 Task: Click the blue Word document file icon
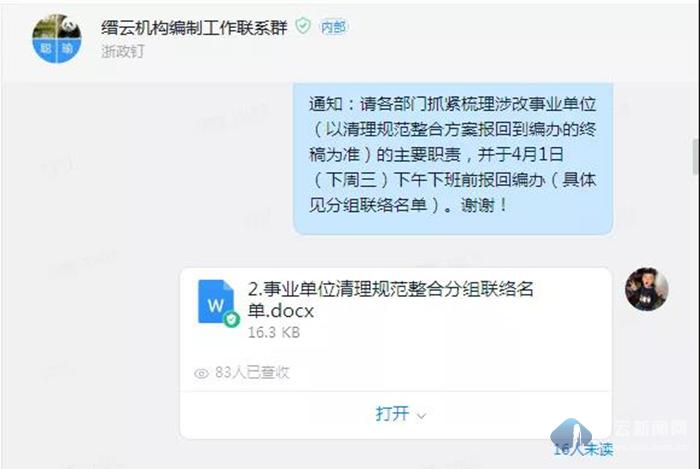(x=216, y=302)
